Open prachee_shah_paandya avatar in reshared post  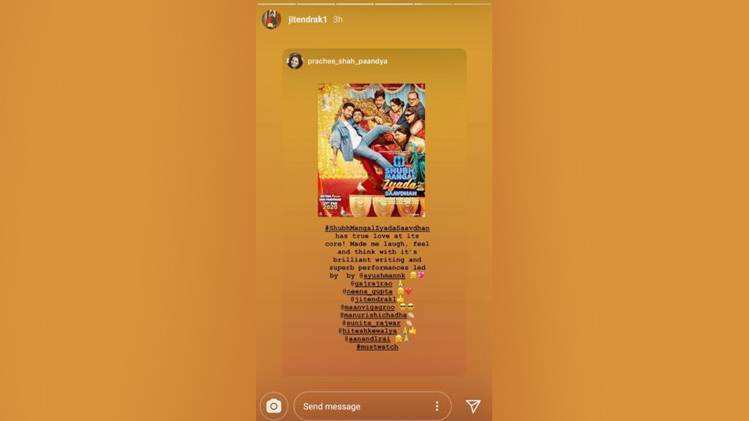(x=295, y=61)
